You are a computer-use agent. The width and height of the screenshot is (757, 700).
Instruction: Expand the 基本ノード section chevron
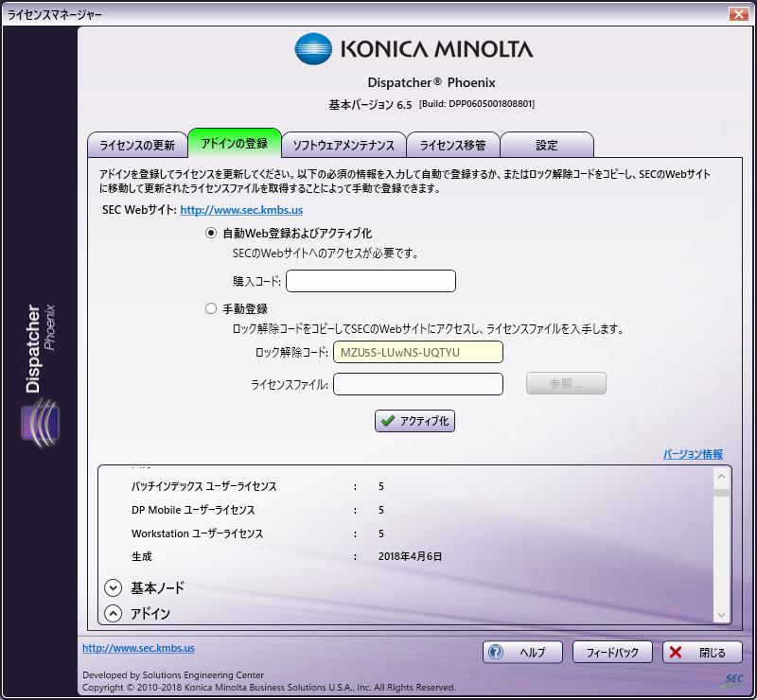113,587
